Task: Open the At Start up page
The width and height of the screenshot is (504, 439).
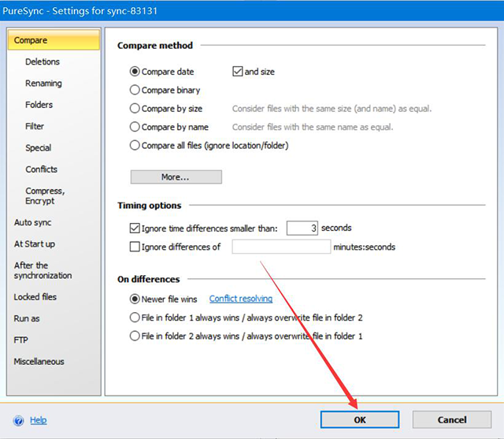Action: coord(35,244)
